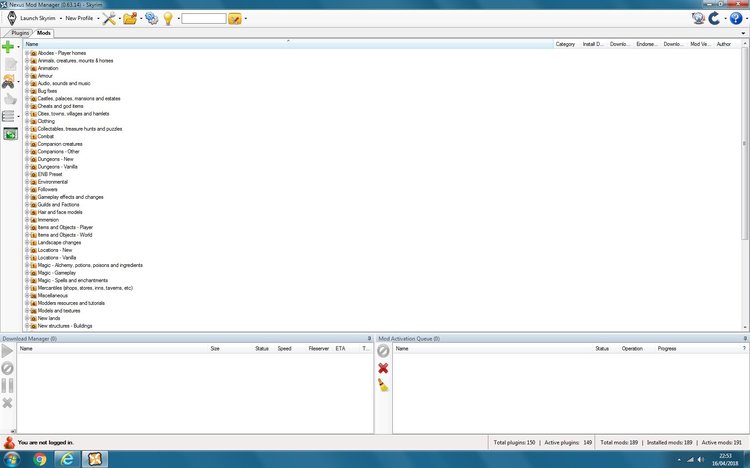Click the blue C-shaped arrow icon
The height and width of the screenshot is (468, 750).
point(714,18)
